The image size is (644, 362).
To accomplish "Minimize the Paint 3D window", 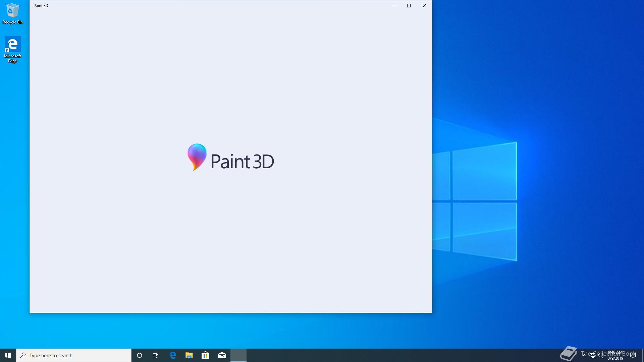I will pos(393,6).
